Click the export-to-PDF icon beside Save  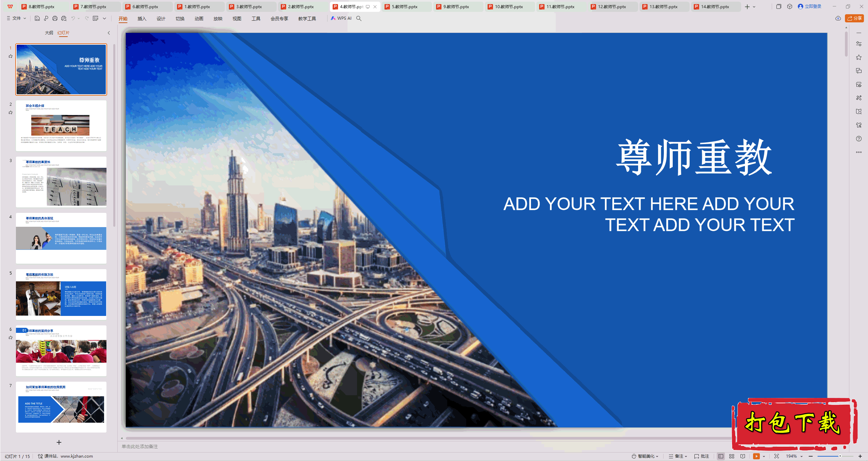coord(46,18)
